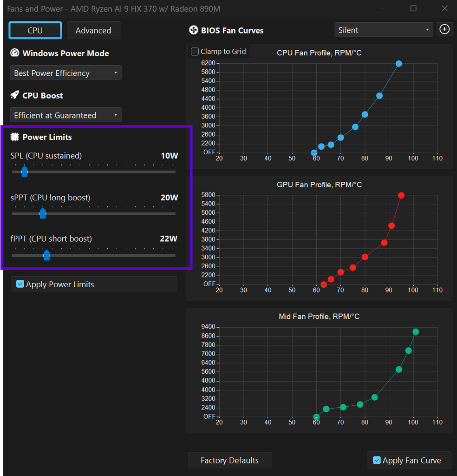
Task: Click the SPL CPU sustained slider handle
Action: 25,172
